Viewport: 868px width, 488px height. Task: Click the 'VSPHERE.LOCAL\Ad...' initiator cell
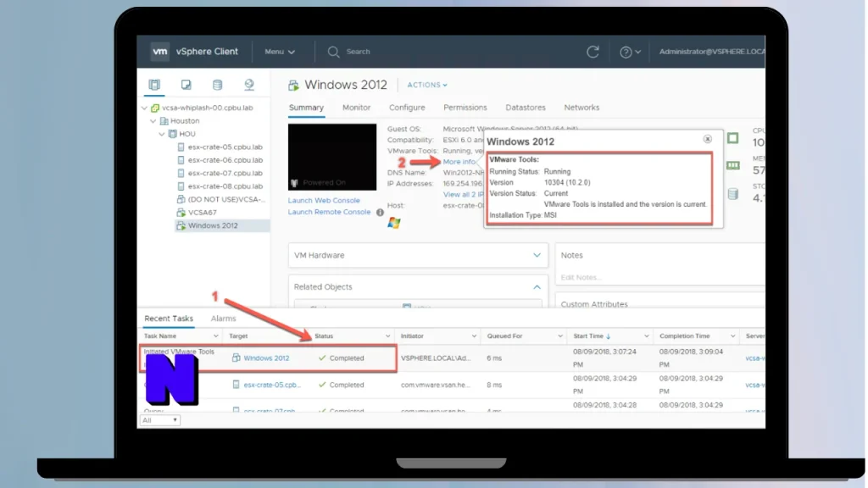click(437, 358)
